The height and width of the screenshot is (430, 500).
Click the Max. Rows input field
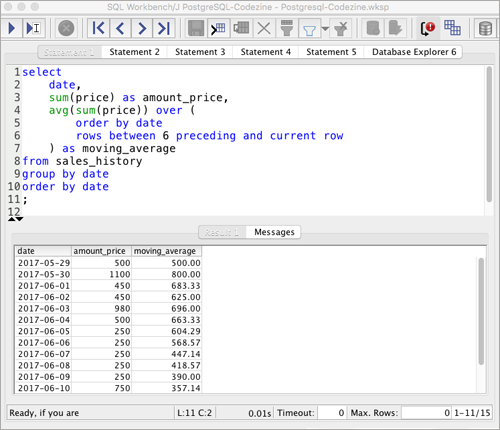pos(426,413)
